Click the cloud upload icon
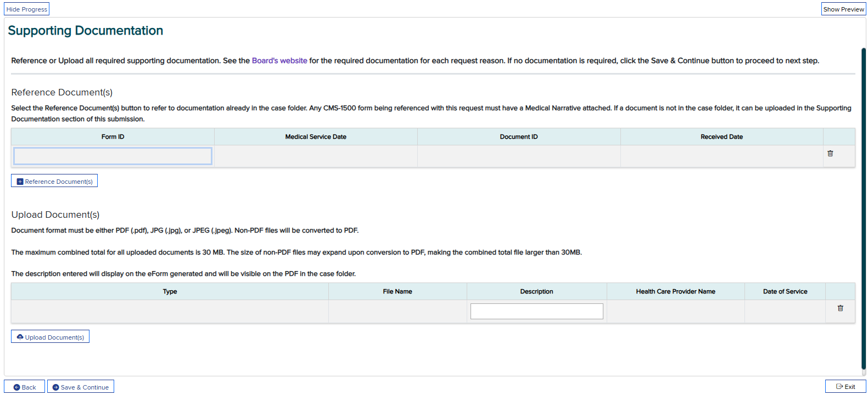This screenshot has width=868, height=395. coord(20,337)
